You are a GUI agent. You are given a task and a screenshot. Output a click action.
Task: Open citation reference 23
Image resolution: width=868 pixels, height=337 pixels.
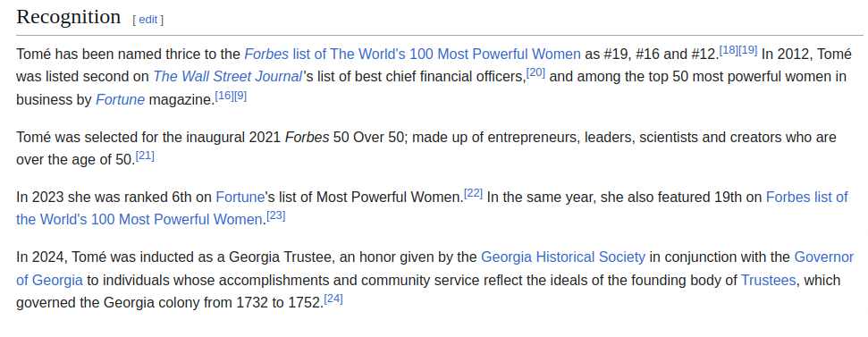(276, 216)
